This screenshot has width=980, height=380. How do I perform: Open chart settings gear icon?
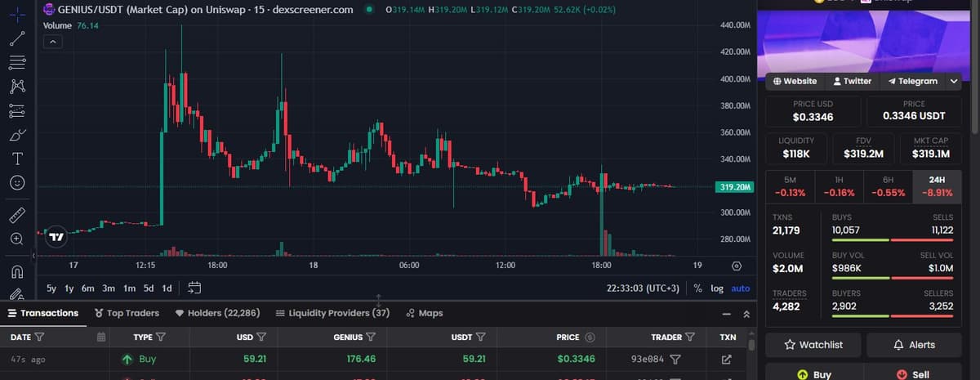[x=737, y=266]
